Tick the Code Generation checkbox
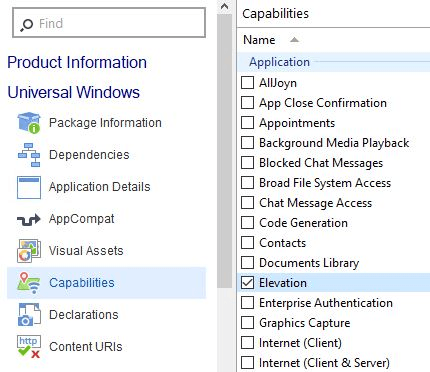The width and height of the screenshot is (430, 372). (247, 223)
